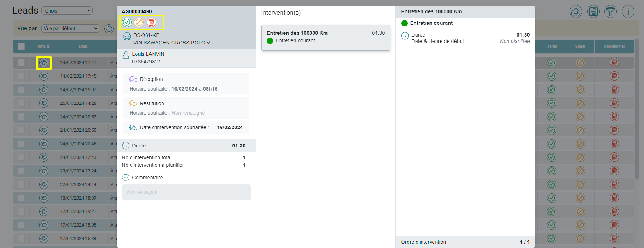The height and width of the screenshot is (248, 644).
Task: Open details eye for lead 17/01/2024 18:05
Action: pos(44,225)
